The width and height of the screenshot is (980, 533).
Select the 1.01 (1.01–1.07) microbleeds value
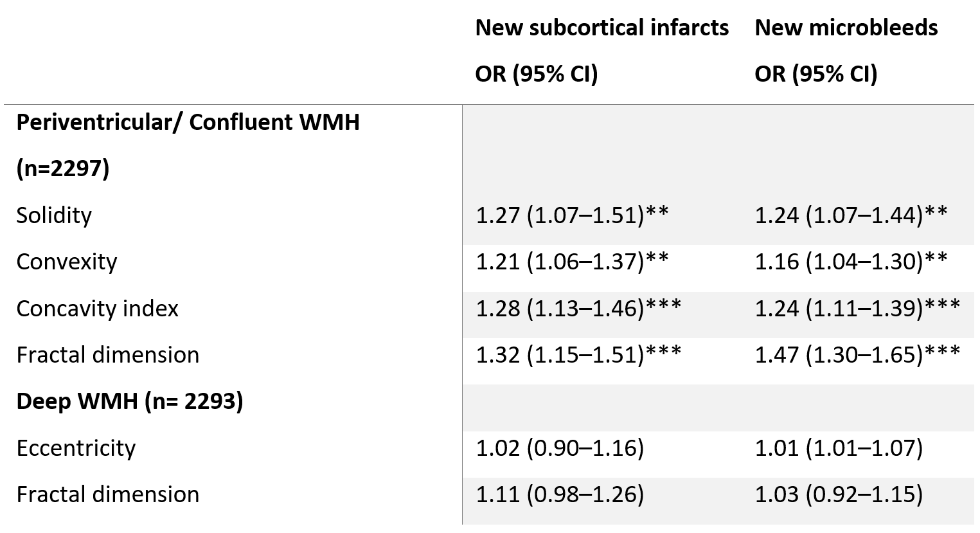click(x=839, y=448)
